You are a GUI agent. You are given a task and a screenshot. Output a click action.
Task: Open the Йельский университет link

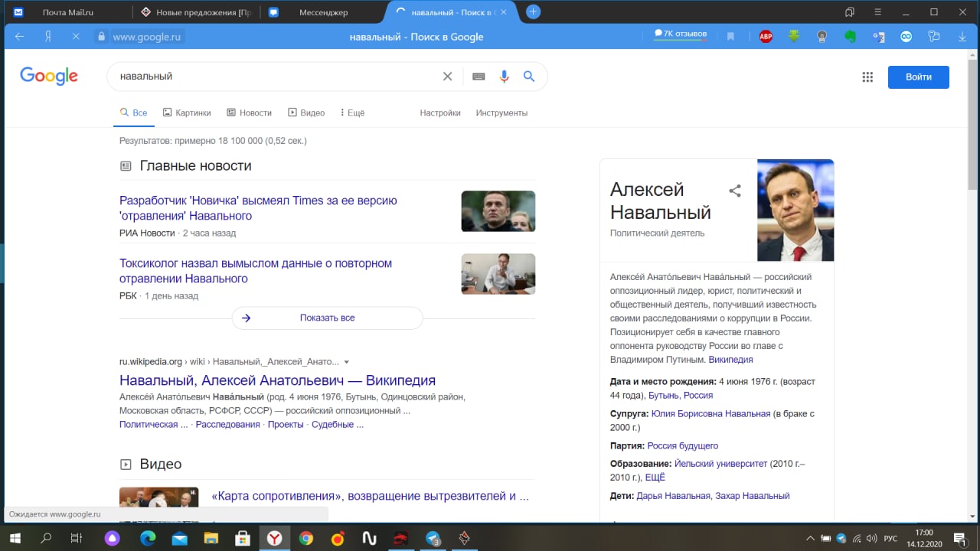coord(720,463)
